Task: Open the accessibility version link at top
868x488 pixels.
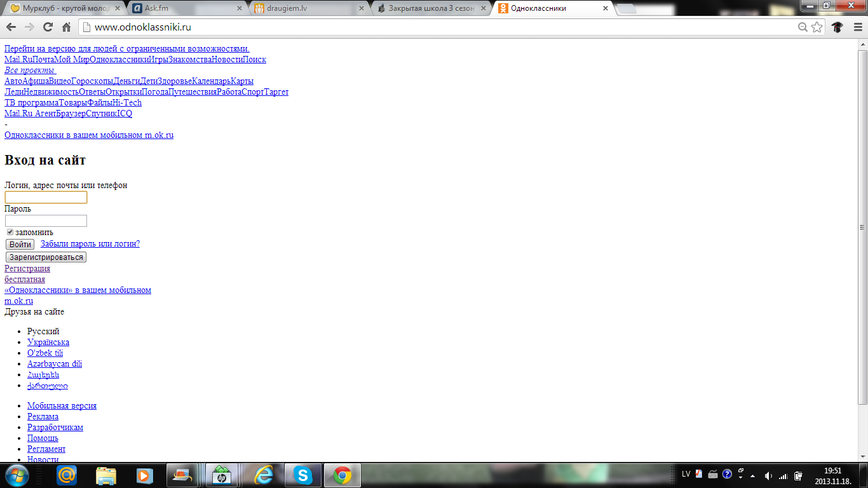Action: point(127,49)
